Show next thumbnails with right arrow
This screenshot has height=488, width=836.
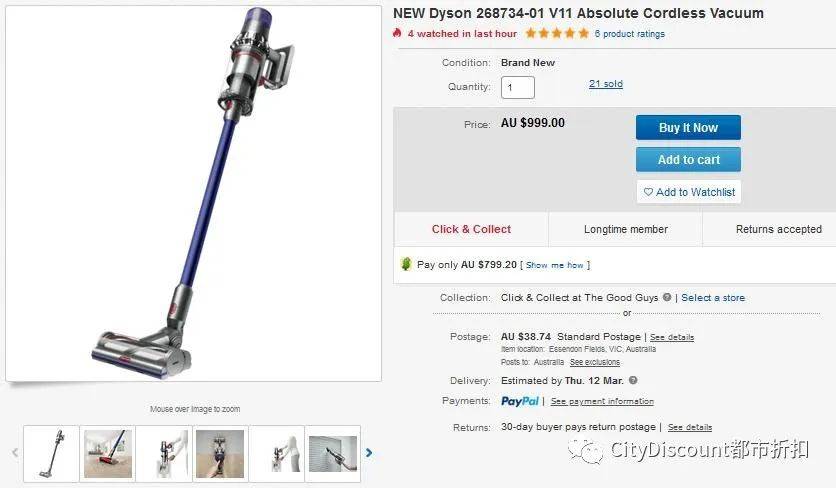(x=369, y=453)
